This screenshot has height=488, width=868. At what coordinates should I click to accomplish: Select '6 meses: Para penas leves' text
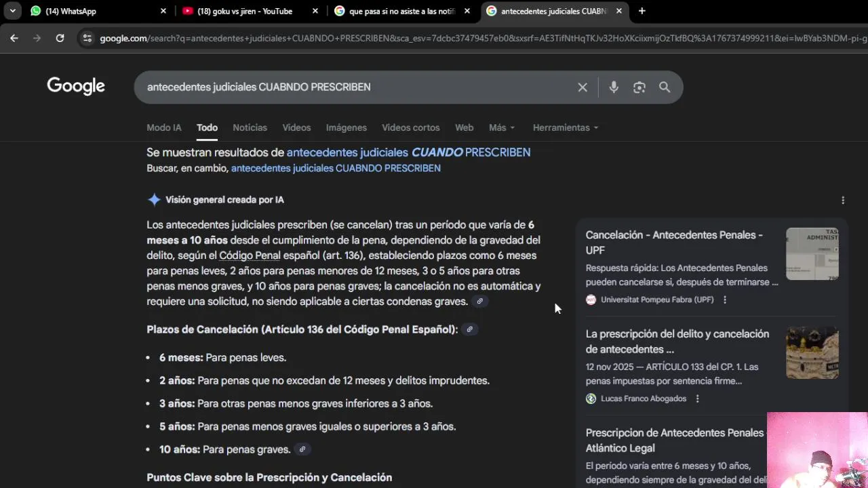click(x=222, y=357)
